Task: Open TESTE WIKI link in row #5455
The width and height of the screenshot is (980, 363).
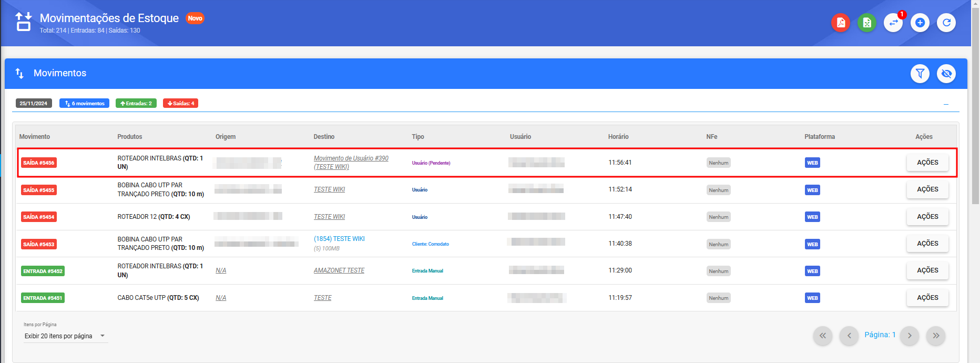Action: (330, 189)
